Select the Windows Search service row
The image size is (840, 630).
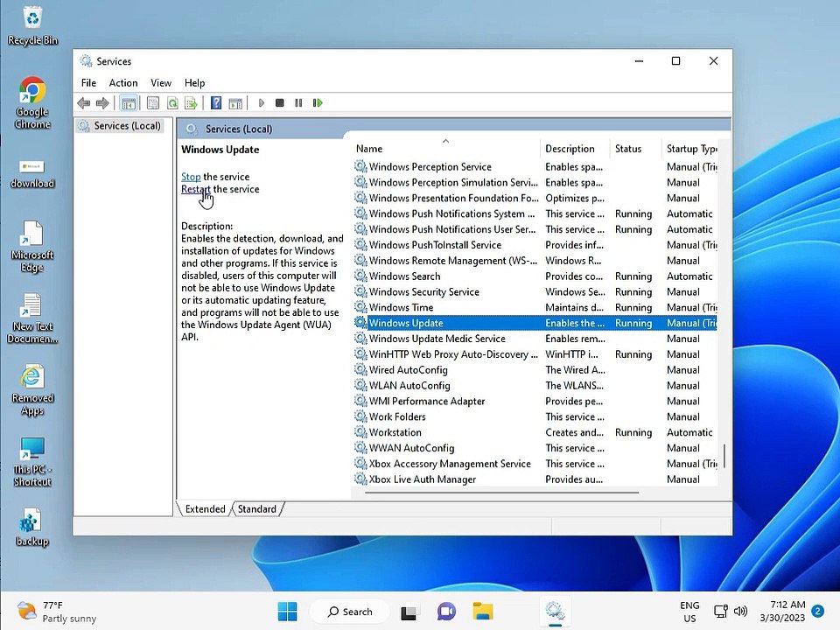pos(535,276)
